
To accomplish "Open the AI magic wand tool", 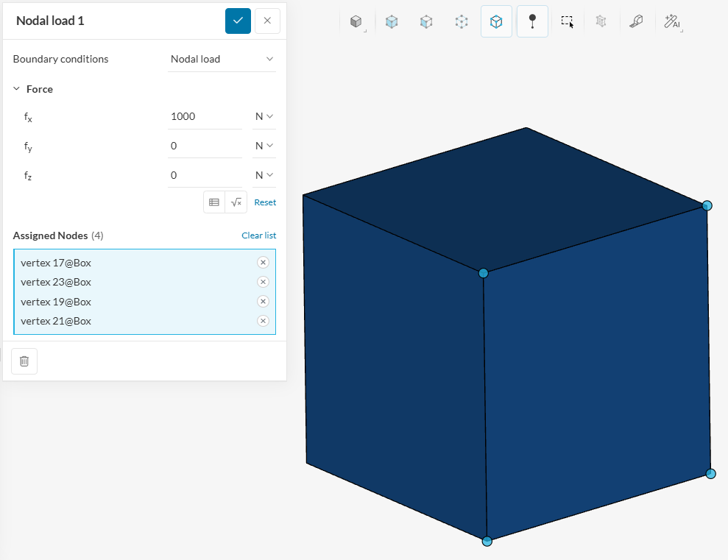I will click(x=671, y=22).
